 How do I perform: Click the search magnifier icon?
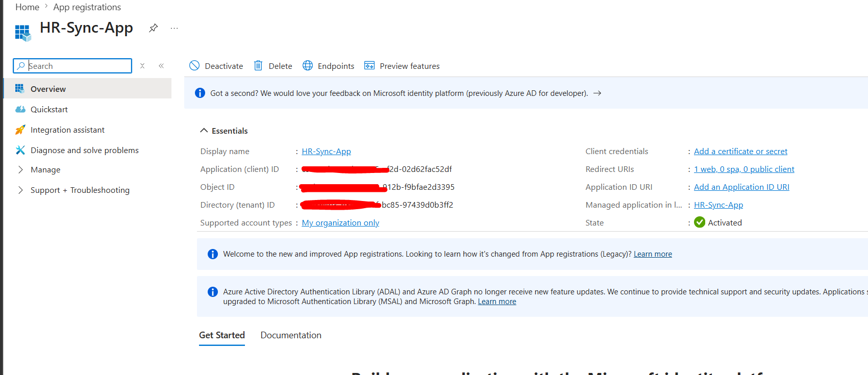pyautogui.click(x=21, y=66)
